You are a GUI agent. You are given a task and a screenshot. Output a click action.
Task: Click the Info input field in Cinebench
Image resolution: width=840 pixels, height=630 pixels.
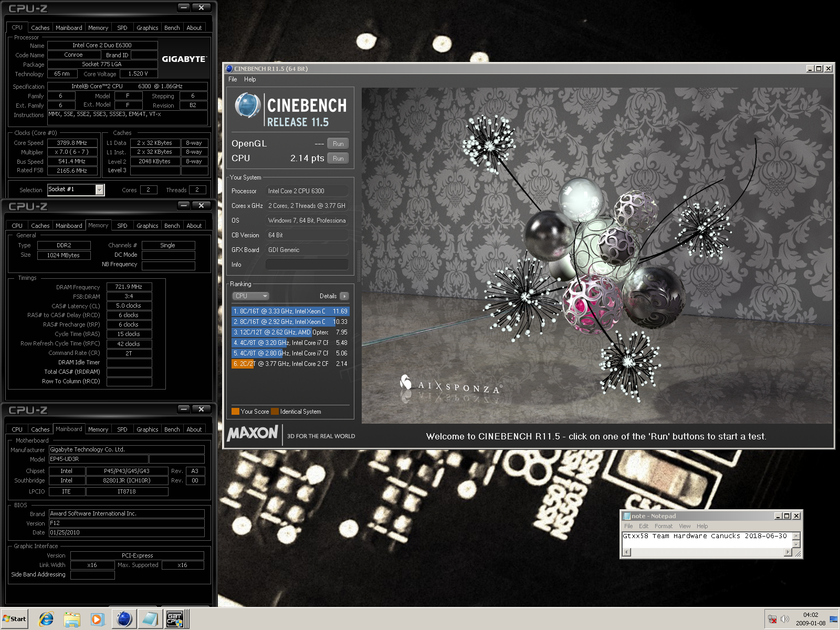click(x=307, y=265)
